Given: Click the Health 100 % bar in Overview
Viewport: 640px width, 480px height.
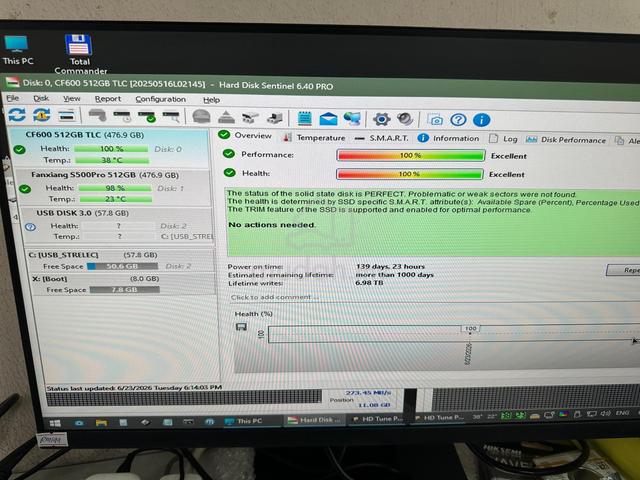Looking at the screenshot, I should 410,174.
